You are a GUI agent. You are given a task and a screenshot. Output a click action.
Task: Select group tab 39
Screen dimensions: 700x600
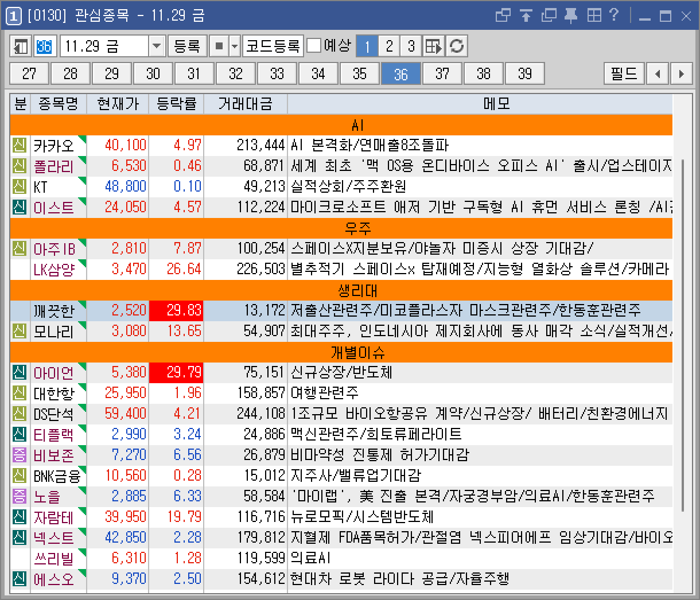tap(525, 73)
